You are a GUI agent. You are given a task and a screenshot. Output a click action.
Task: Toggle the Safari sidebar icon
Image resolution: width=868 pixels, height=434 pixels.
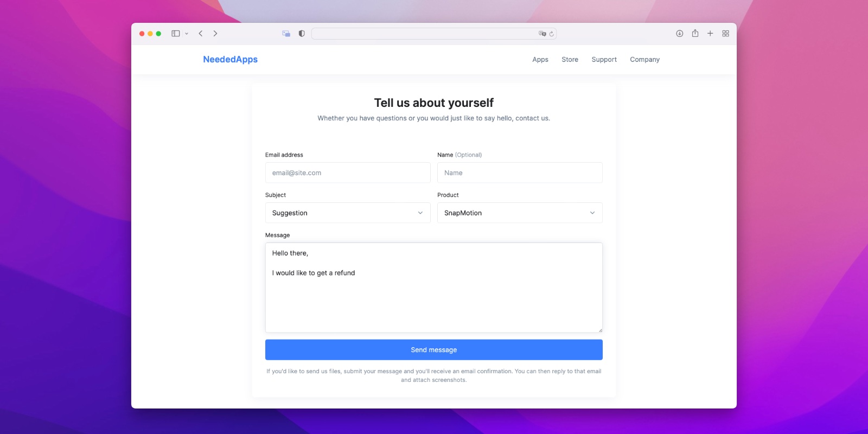[x=175, y=34]
